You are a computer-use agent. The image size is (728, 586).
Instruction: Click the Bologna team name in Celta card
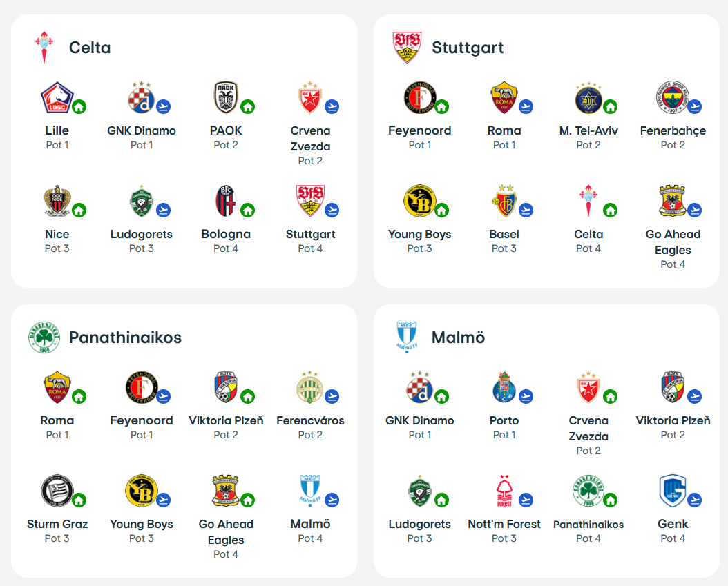click(226, 234)
